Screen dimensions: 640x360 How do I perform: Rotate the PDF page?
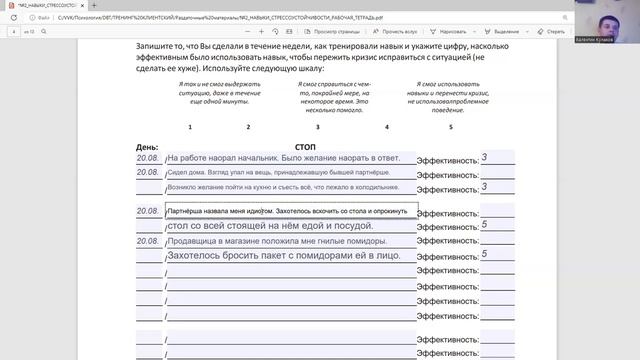pos(276,31)
